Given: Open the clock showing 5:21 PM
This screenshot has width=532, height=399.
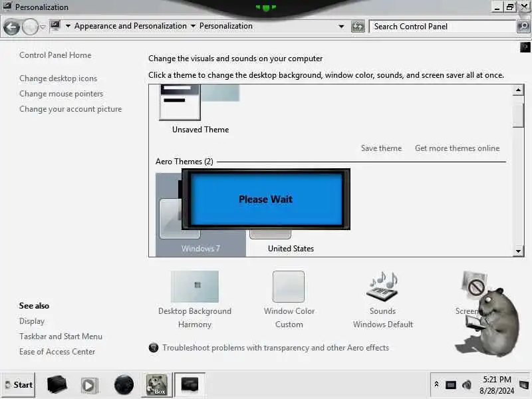Looking at the screenshot, I should (x=497, y=385).
